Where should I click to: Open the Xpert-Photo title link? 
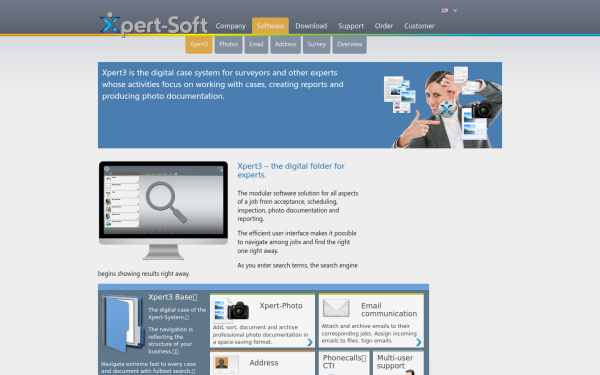[x=281, y=306]
